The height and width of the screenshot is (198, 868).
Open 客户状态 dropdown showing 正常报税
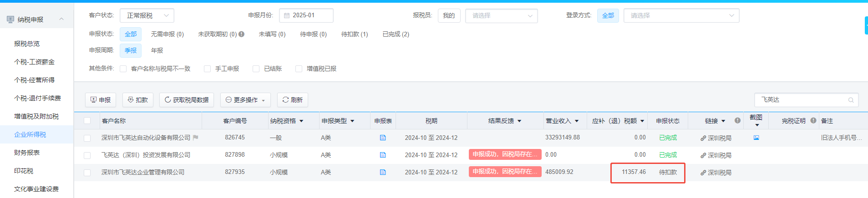coord(147,15)
